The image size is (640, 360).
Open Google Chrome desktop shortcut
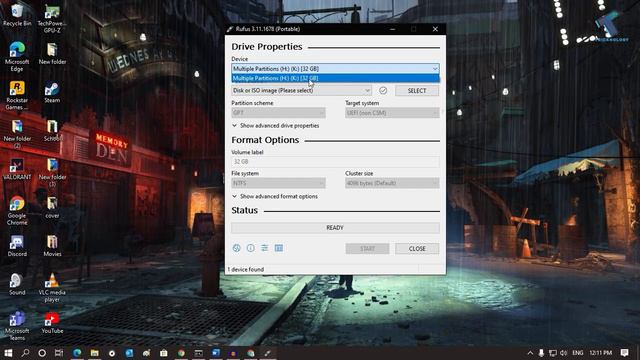coord(17,210)
